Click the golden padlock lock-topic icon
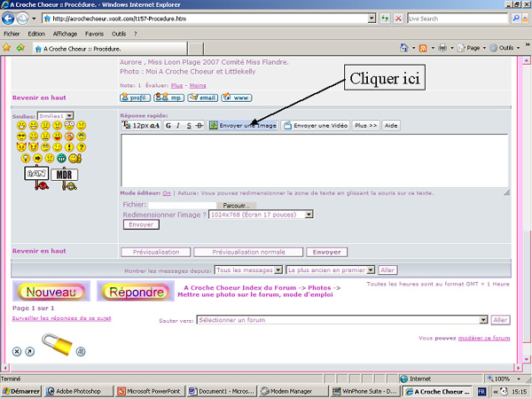Image resolution: width=532 pixels, height=399 pixels. pos(57,344)
